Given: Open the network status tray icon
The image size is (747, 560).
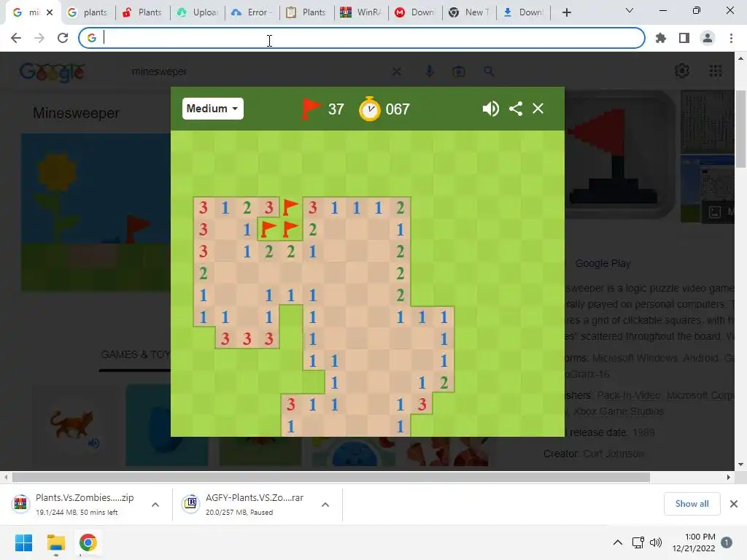Looking at the screenshot, I should [x=638, y=542].
